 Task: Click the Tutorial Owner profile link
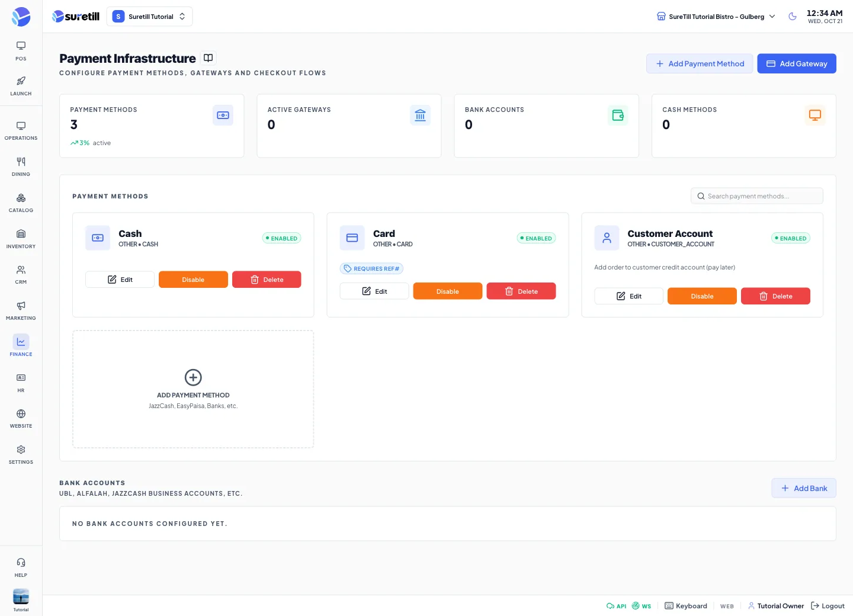click(x=776, y=606)
